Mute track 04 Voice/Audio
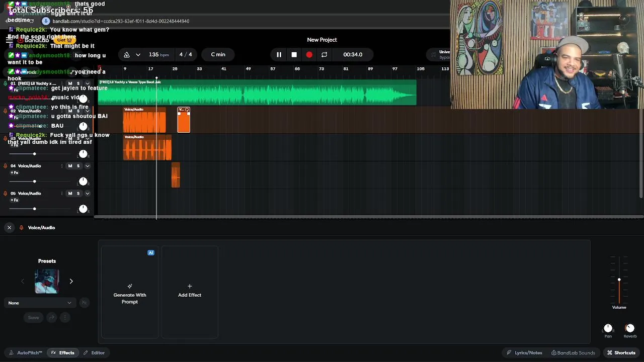Screen dimensions: 644x362 70,166
